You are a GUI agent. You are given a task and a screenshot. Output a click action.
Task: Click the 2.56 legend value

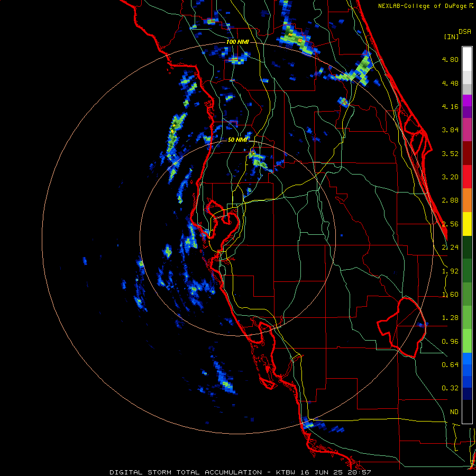(x=450, y=224)
